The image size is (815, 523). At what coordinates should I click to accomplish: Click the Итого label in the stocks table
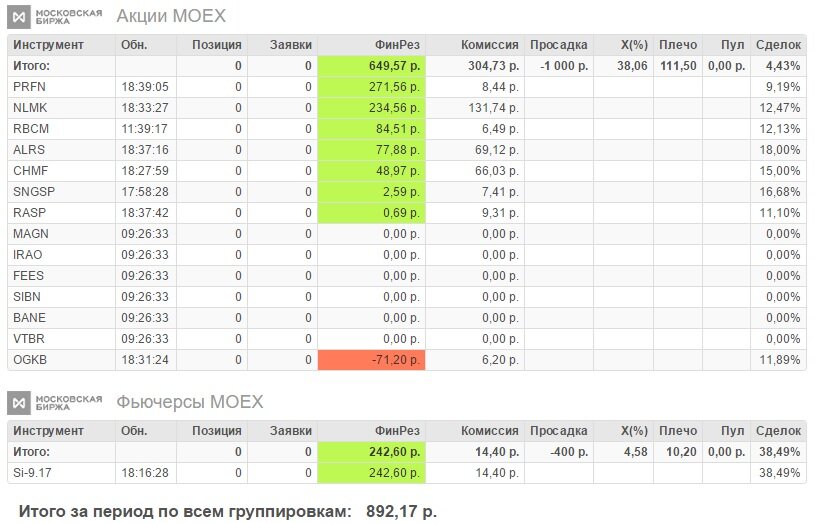31,66
